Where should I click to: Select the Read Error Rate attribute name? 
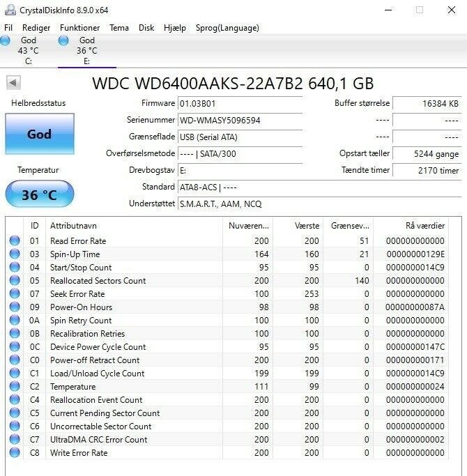tap(78, 241)
